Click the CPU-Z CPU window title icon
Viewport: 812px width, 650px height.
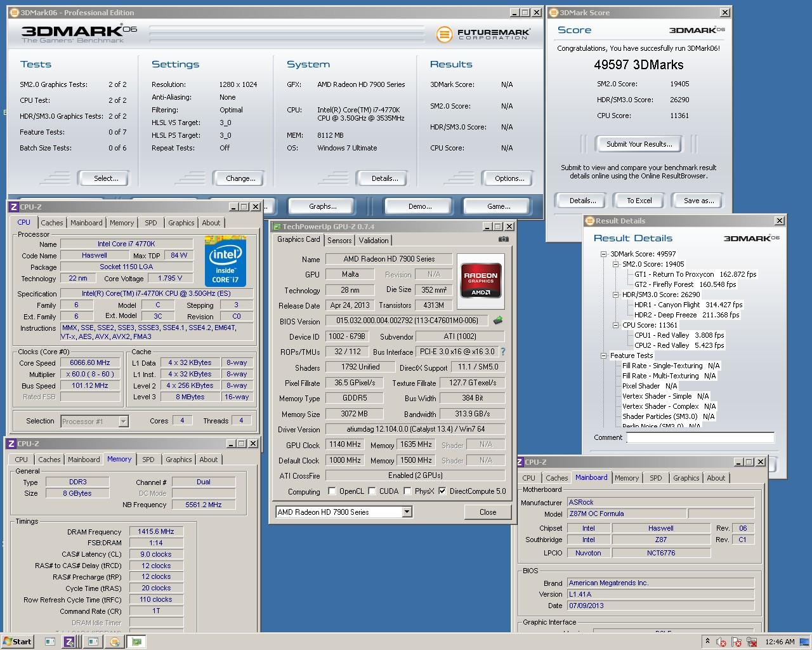pyautogui.click(x=14, y=207)
